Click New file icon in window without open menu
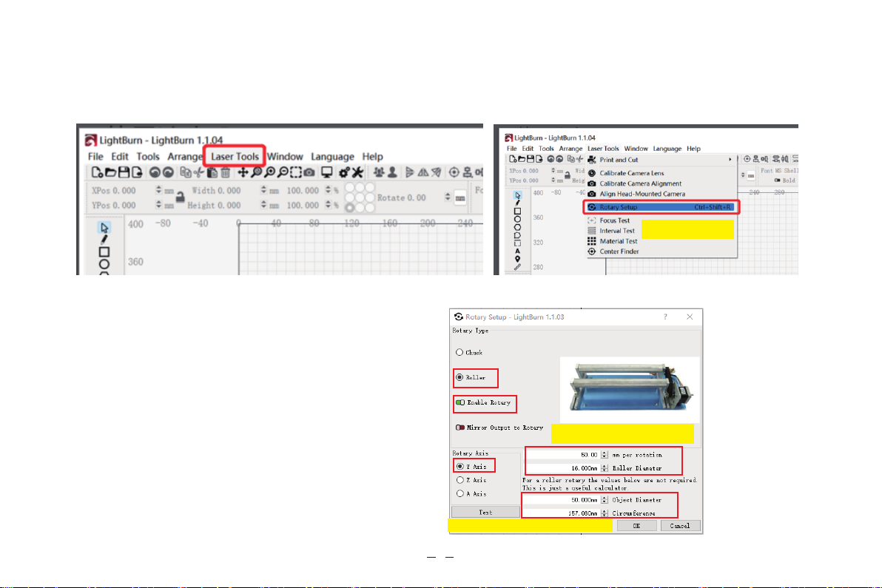The width and height of the screenshot is (882, 588). tap(97, 172)
